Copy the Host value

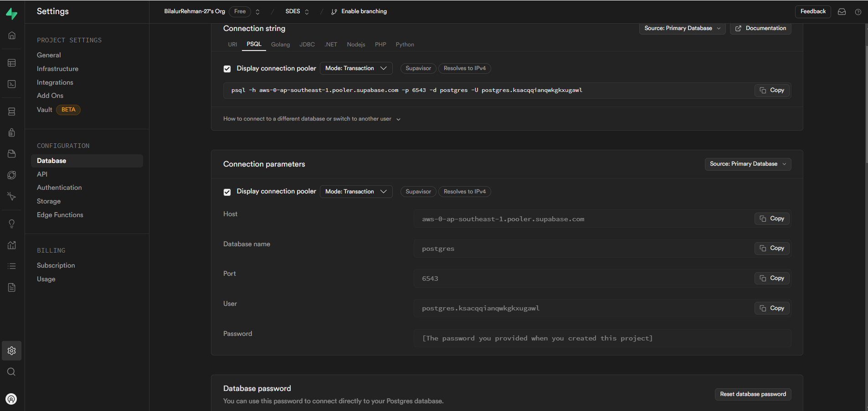771,218
